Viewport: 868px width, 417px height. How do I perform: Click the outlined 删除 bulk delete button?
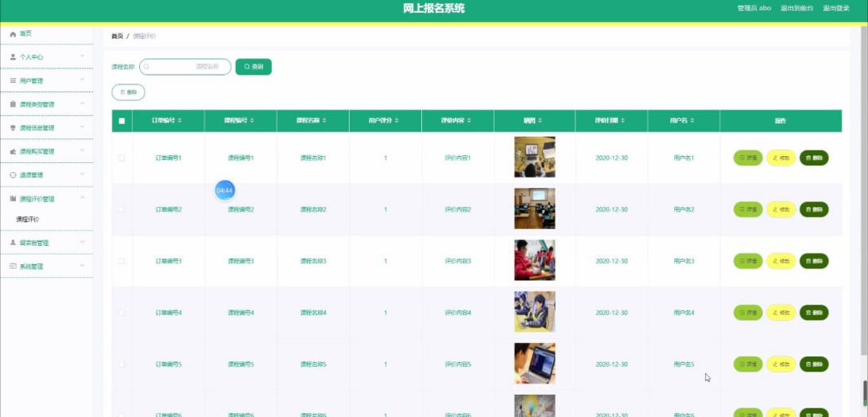(129, 92)
